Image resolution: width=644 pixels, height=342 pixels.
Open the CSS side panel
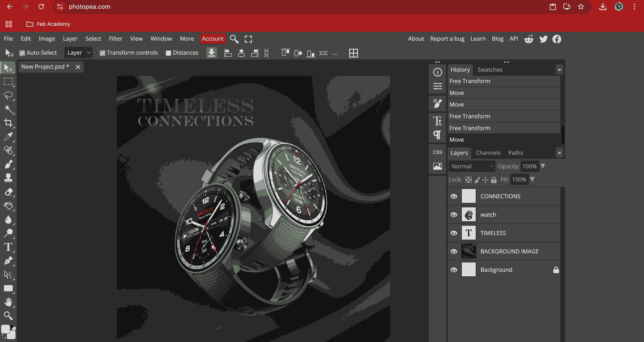437,152
